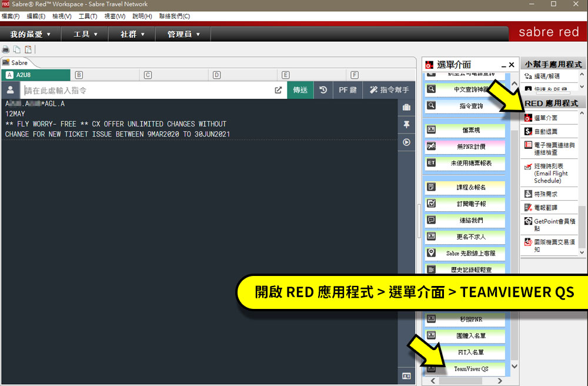Click the paste clipboard icon
The width and height of the screenshot is (588, 386).
point(28,49)
